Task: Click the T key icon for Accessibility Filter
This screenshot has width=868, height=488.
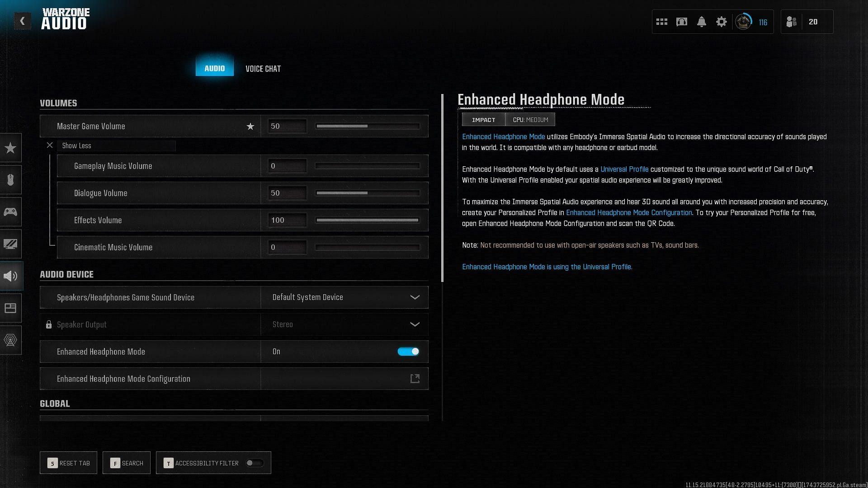Action: point(169,463)
